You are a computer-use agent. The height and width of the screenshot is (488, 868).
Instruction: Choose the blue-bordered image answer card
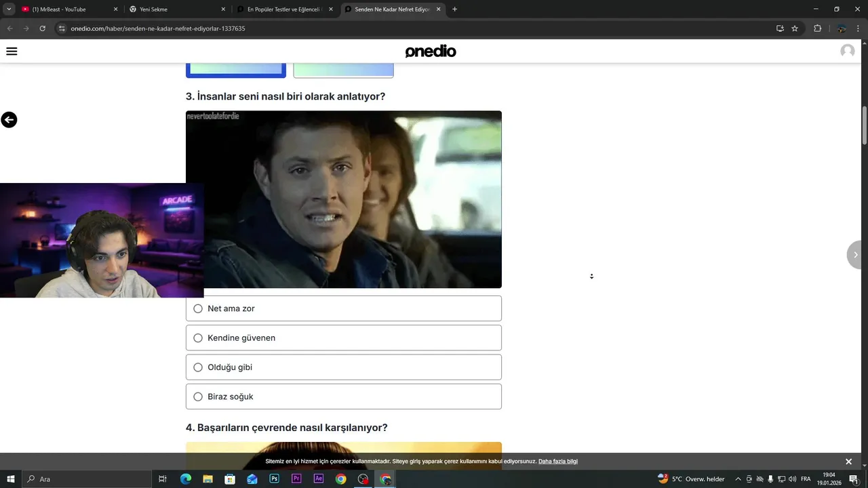pyautogui.click(x=236, y=70)
